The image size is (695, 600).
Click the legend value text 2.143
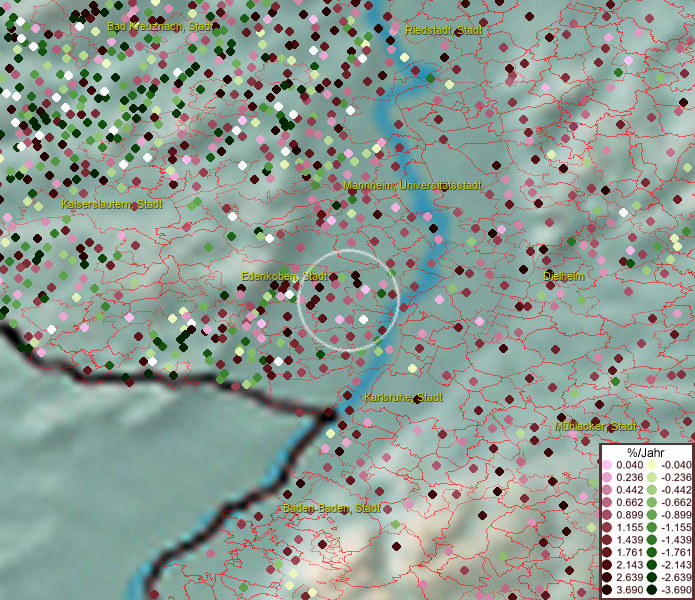pyautogui.click(x=629, y=565)
